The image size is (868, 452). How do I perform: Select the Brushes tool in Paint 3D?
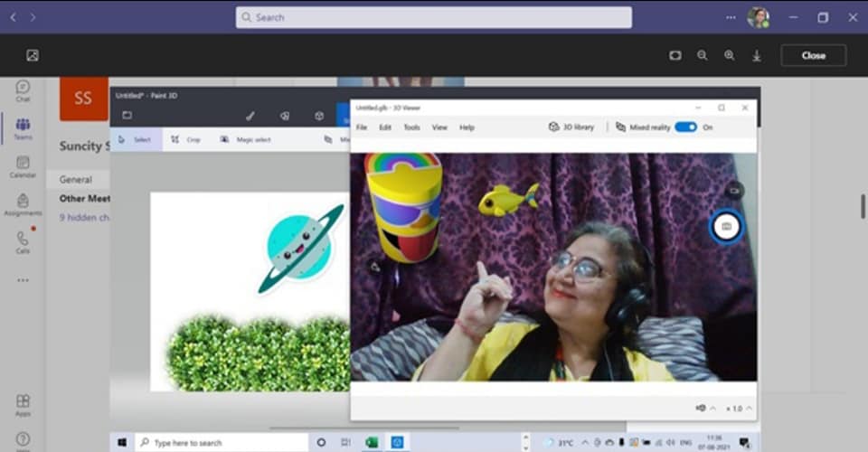point(250,116)
